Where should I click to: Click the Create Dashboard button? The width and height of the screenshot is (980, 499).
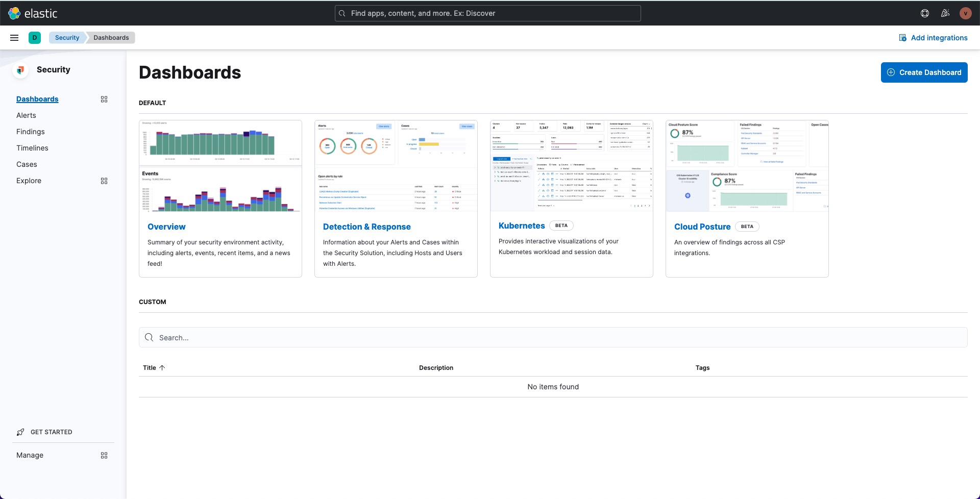click(x=924, y=72)
